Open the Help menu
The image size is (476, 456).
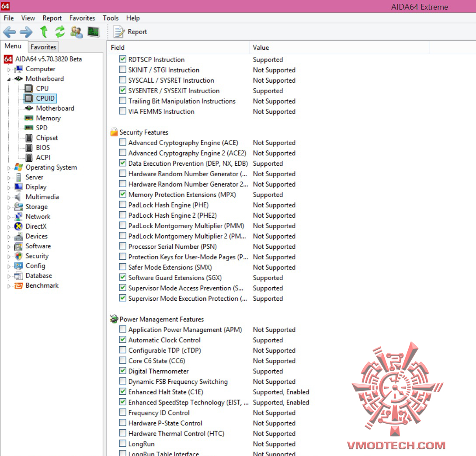133,18
